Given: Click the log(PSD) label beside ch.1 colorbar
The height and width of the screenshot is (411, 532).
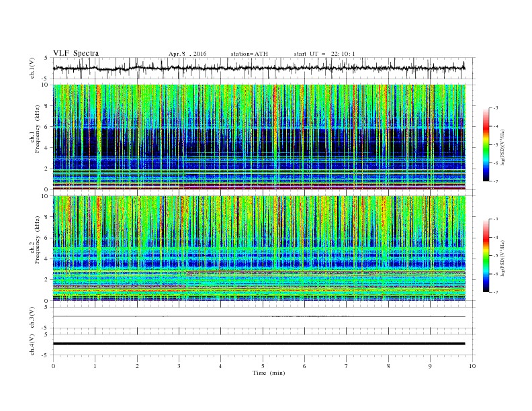Looking at the screenshot, I should point(504,147).
